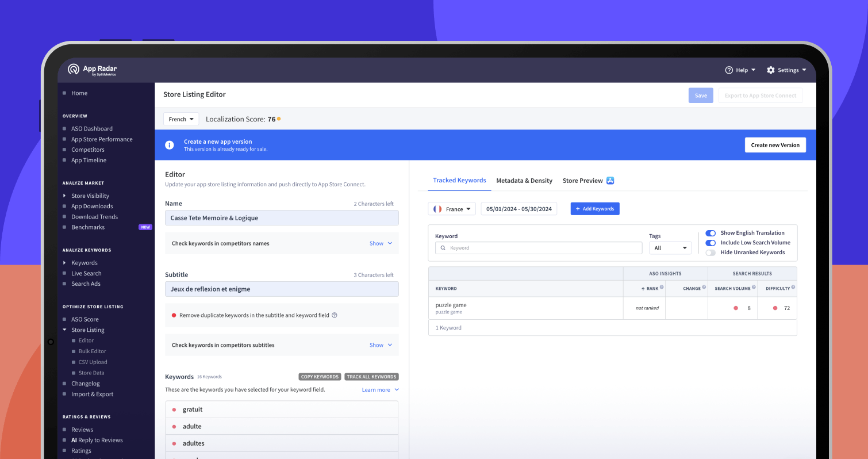The width and height of the screenshot is (868, 459).
Task: Open Help dropdown menu
Action: pos(740,70)
